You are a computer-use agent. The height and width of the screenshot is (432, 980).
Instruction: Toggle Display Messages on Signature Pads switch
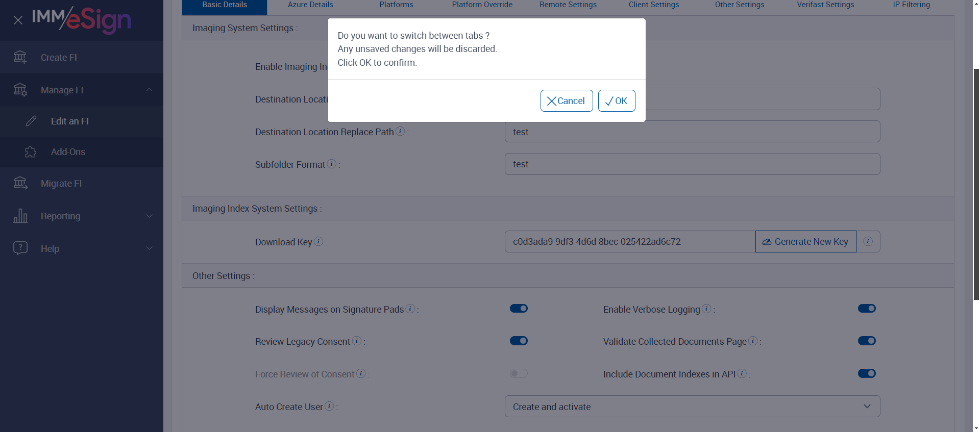pyautogui.click(x=519, y=309)
